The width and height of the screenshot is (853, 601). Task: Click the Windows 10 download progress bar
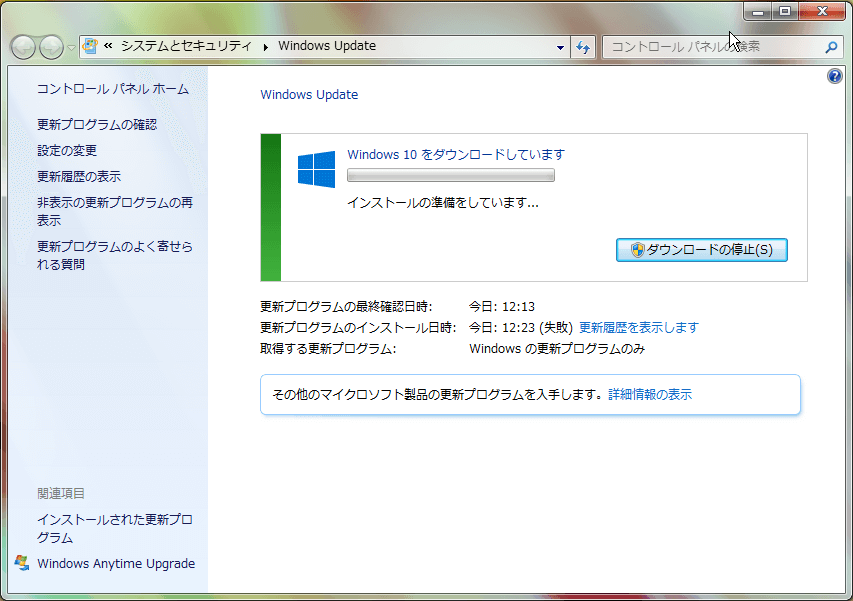[450, 176]
